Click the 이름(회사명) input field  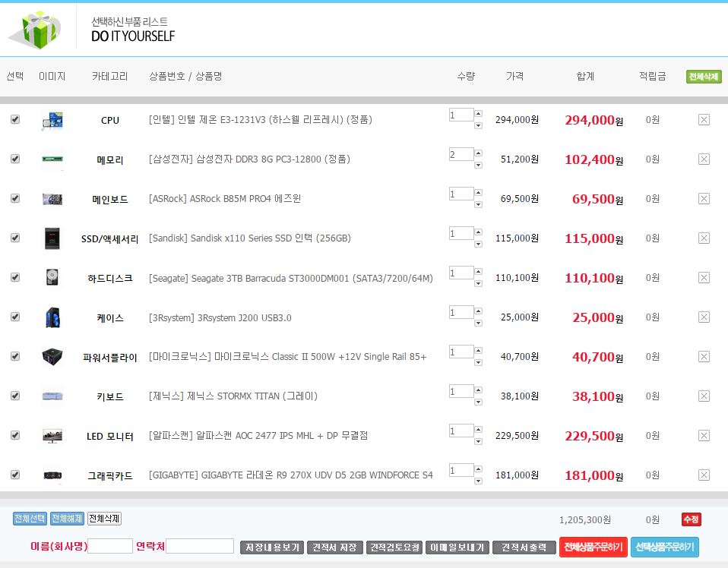tap(110, 546)
